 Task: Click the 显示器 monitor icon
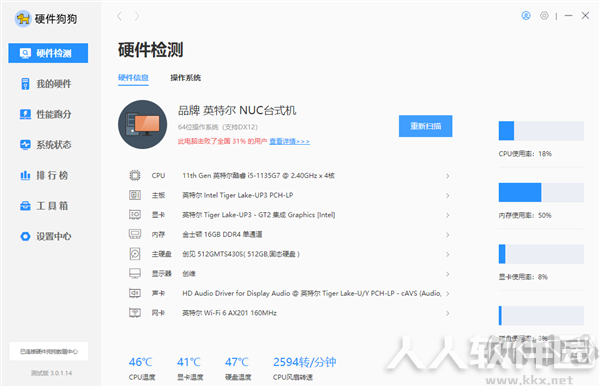click(x=135, y=273)
